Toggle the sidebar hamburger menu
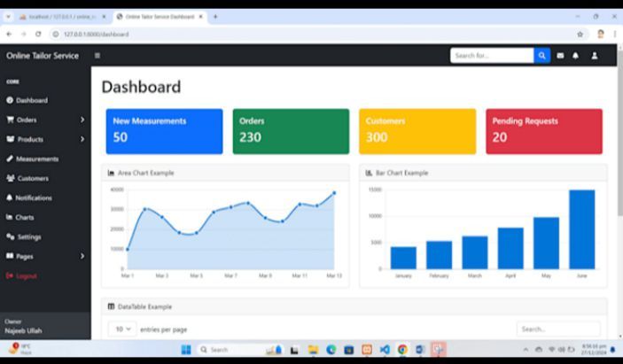623x364 pixels. pyautogui.click(x=97, y=56)
